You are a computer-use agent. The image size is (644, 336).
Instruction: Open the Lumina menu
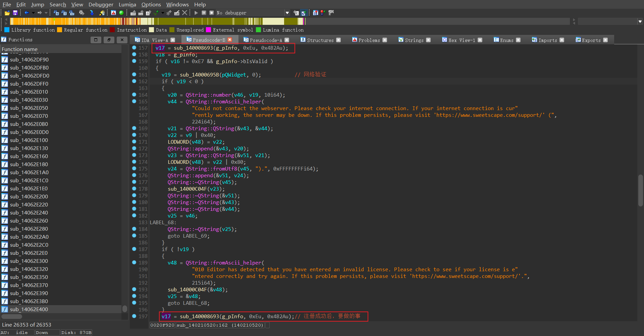pos(127,4)
